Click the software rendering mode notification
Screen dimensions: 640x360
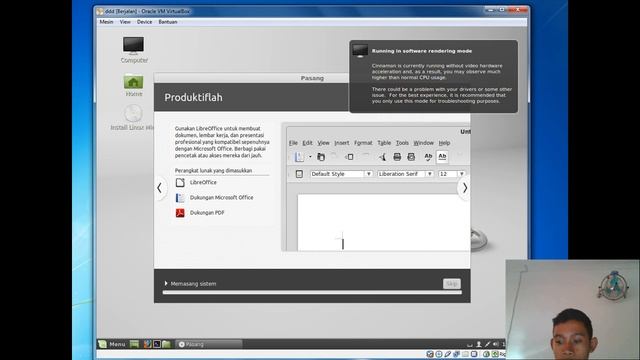433,76
